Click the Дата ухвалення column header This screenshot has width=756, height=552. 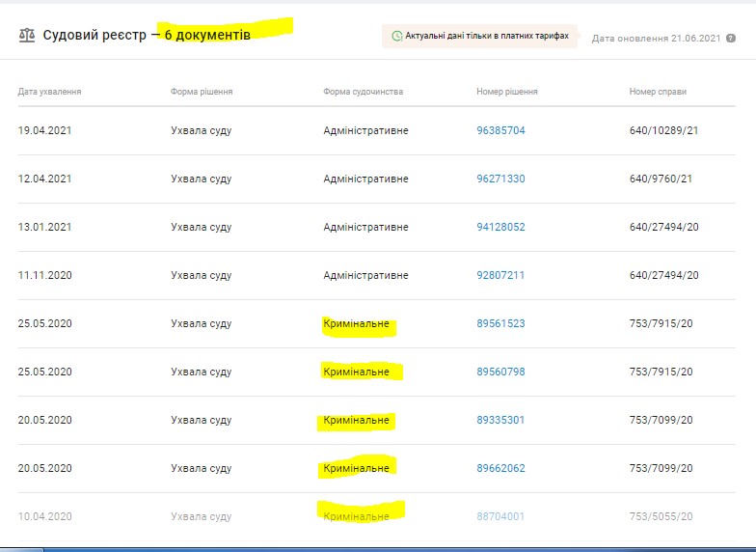tap(49, 92)
